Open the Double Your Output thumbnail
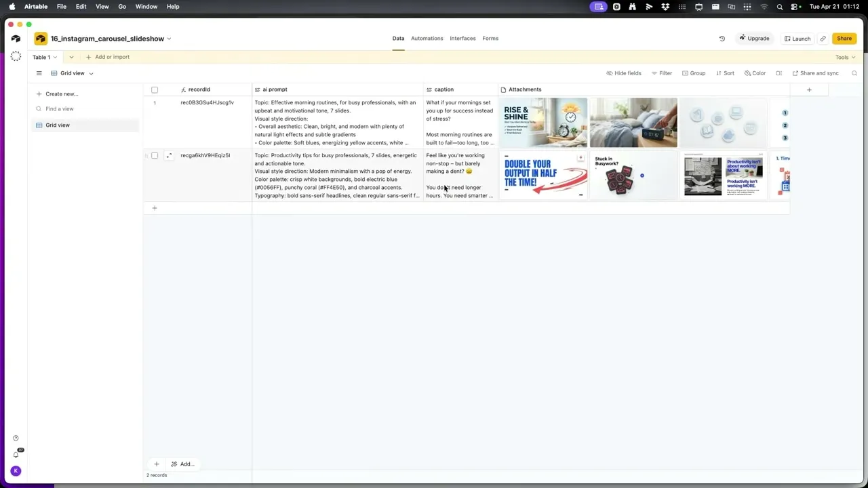 [543, 176]
